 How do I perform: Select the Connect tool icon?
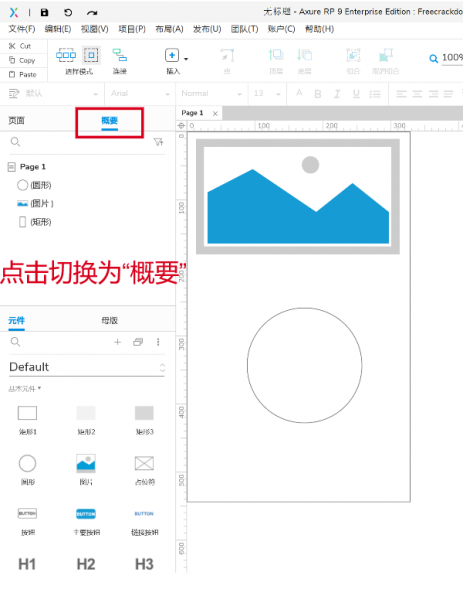(x=119, y=55)
